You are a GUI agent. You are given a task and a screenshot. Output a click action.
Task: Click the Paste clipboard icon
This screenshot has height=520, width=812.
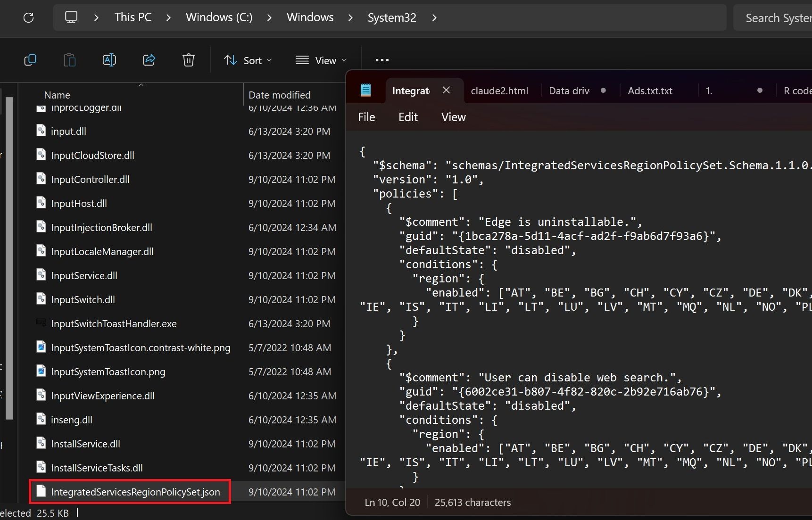(70, 60)
